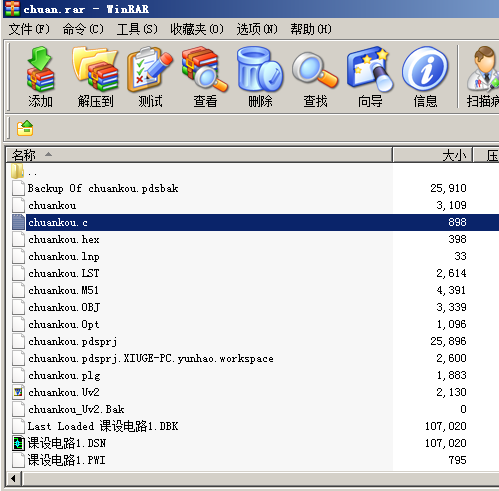Viewport: 499px width, 491px height.
Task: Click the horizontal scrollbar left arrow
Action: 13,479
